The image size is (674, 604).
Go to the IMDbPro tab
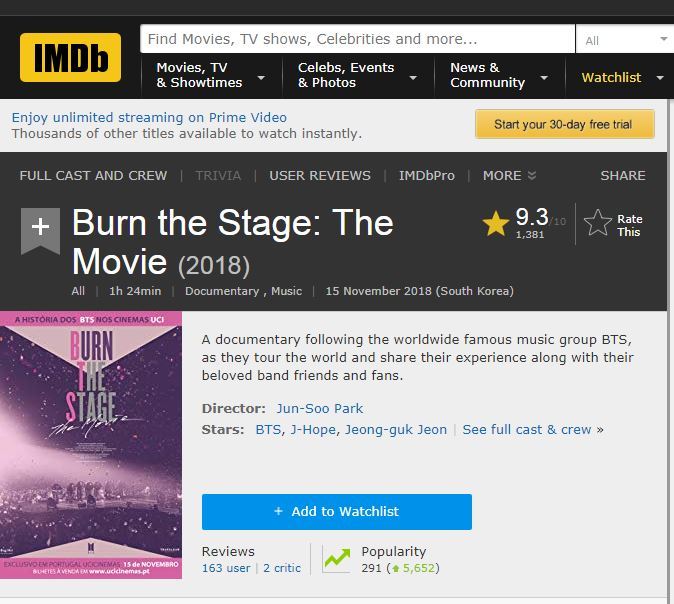tap(426, 176)
